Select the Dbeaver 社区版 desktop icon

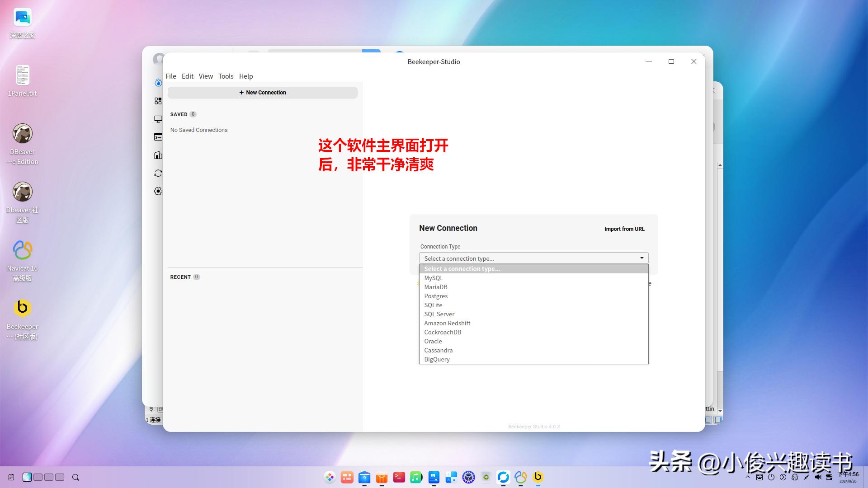tap(22, 202)
